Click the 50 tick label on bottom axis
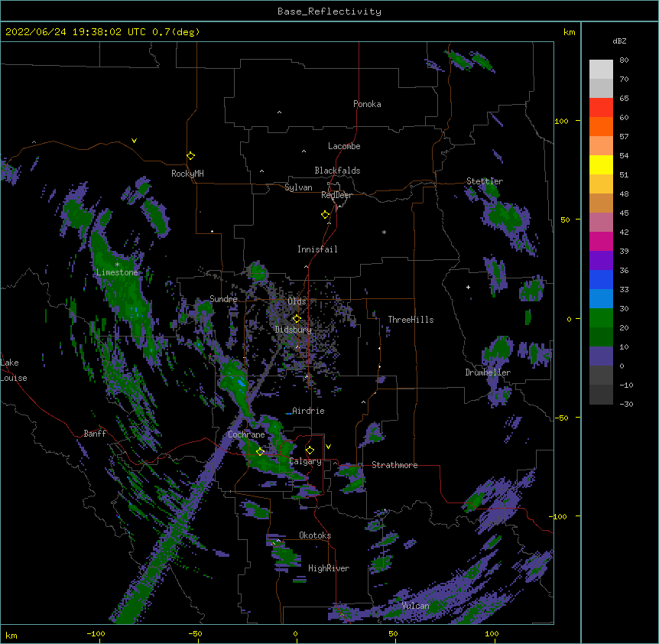 point(393,634)
